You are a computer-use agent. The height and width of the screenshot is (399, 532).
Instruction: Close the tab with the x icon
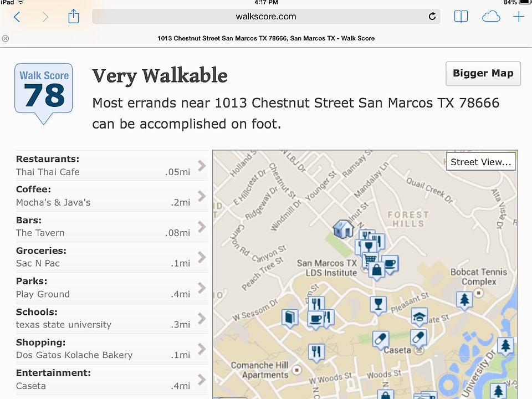click(x=6, y=38)
